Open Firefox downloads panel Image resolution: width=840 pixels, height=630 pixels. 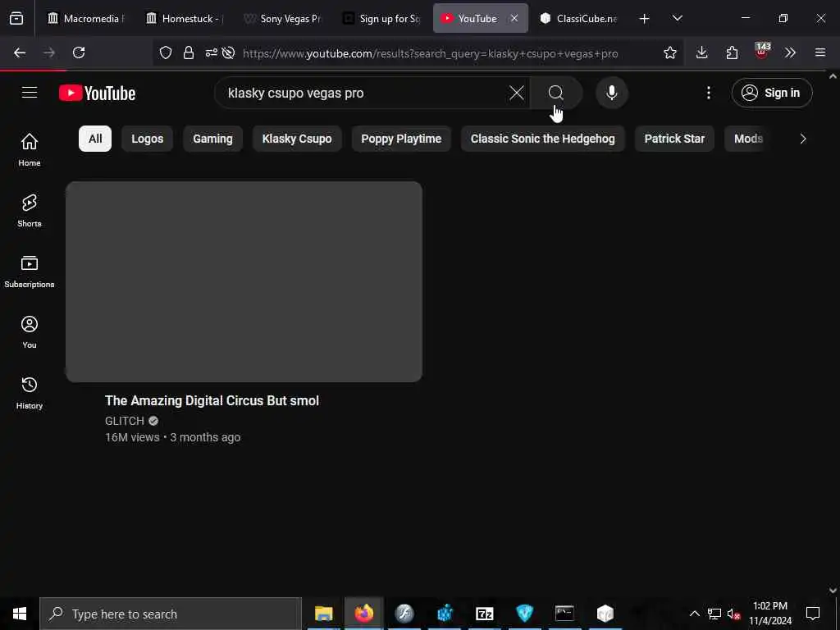(702, 52)
